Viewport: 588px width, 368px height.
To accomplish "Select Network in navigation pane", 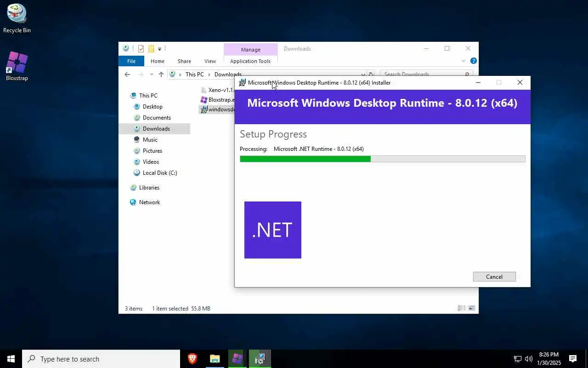I will [150, 202].
